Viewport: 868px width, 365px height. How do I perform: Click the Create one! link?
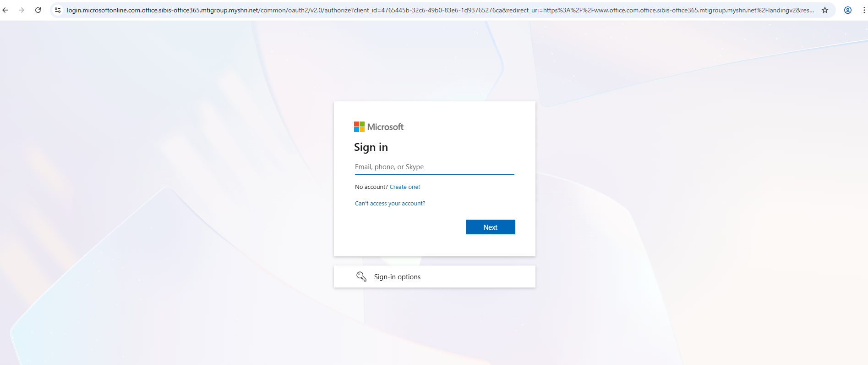405,187
